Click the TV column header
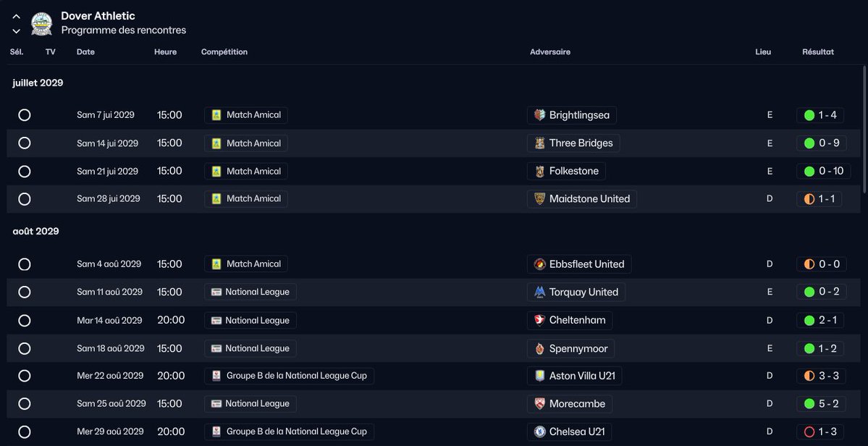 (x=51, y=52)
